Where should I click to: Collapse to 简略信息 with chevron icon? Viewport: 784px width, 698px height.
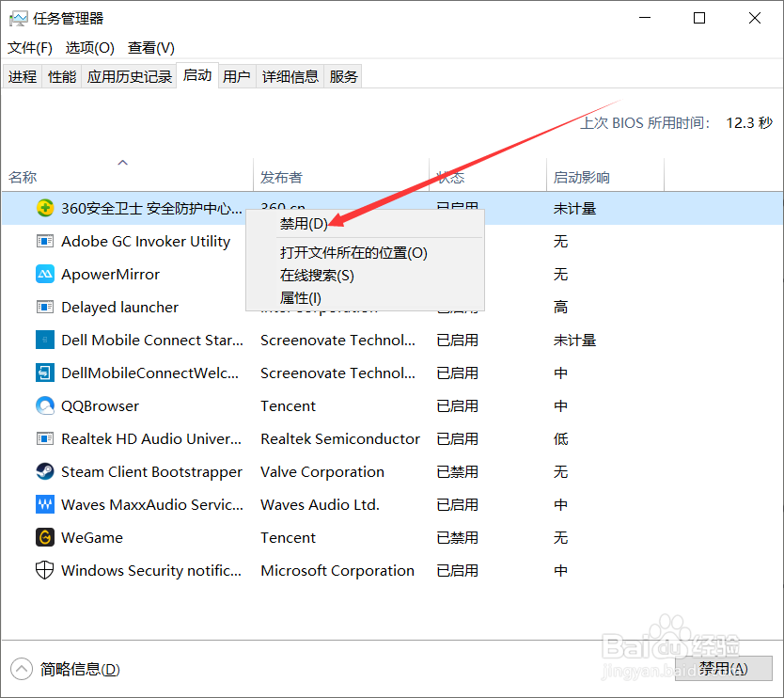coord(22,669)
